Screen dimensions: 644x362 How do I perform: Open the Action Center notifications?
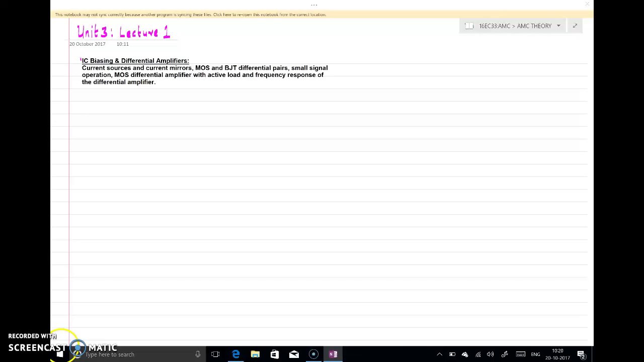click(x=581, y=354)
